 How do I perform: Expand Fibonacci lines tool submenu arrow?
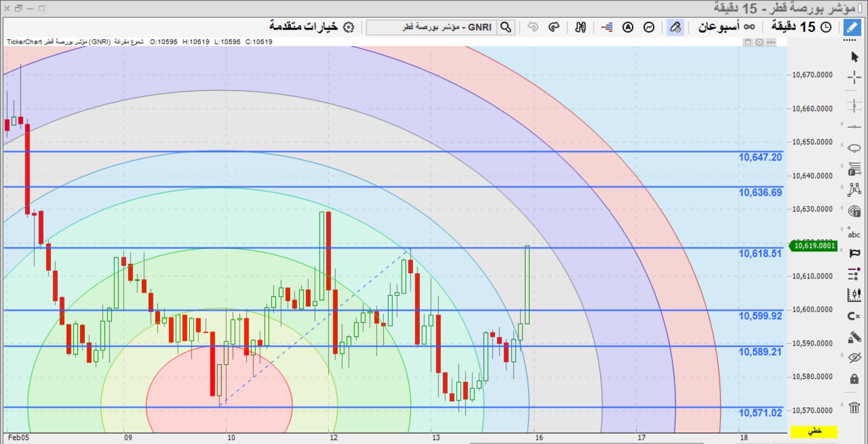click(842, 166)
